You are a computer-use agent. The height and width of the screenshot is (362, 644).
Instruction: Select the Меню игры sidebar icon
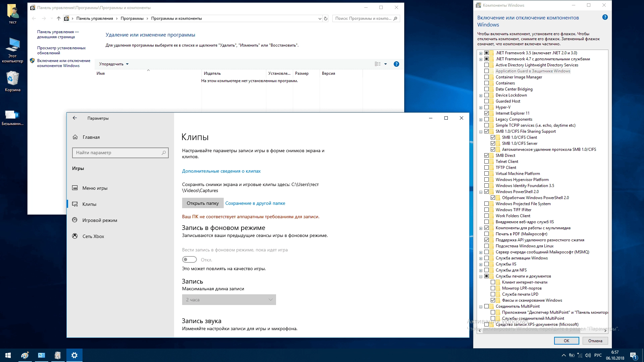pos(75,188)
